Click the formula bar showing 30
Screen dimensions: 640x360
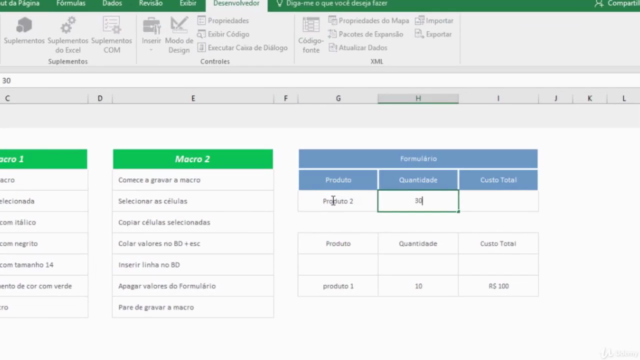click(320, 80)
